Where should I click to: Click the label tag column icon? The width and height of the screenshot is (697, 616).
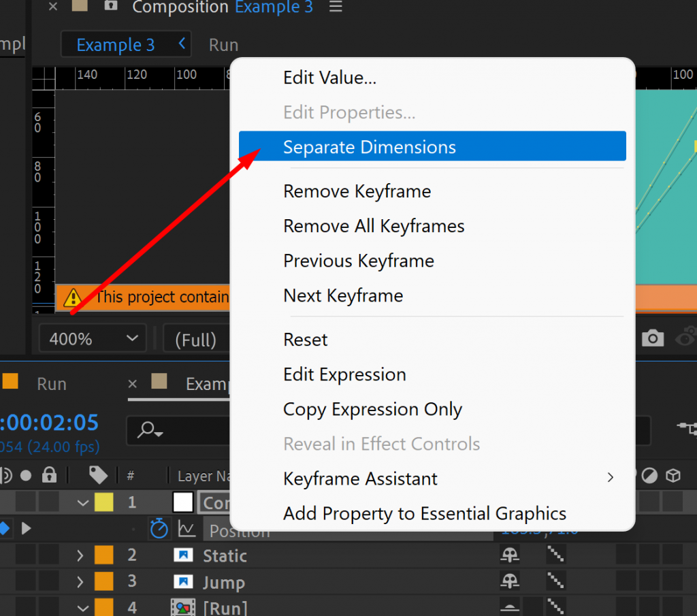click(x=98, y=475)
